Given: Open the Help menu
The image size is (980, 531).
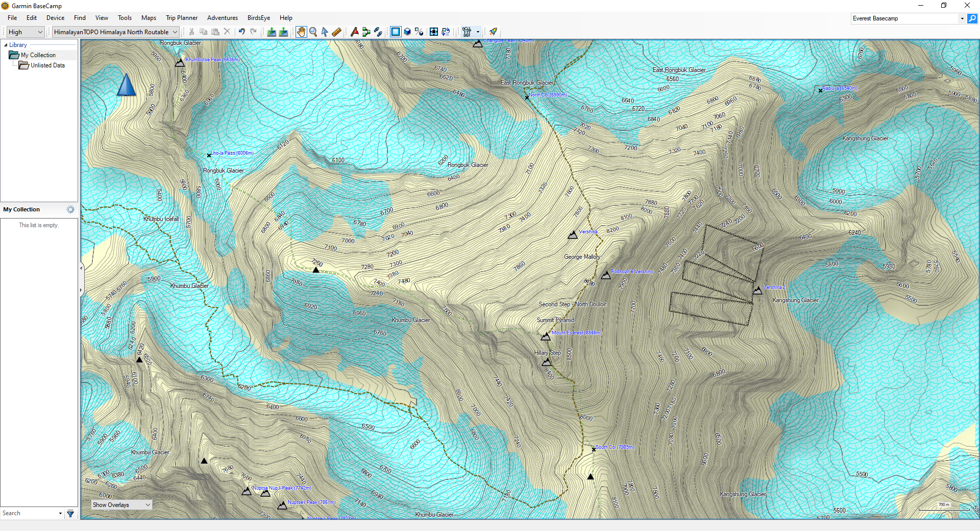Looking at the screenshot, I should coord(286,18).
